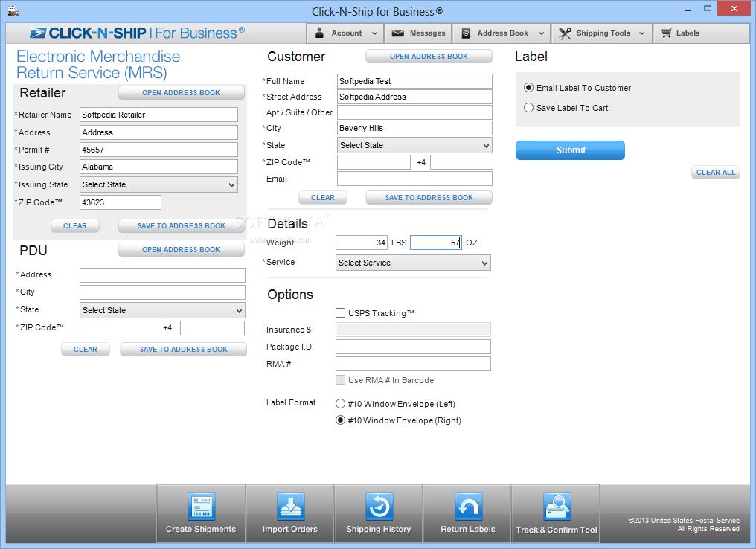Click the Clear All button
Image resolution: width=756 pixels, height=549 pixels.
pyautogui.click(x=716, y=172)
